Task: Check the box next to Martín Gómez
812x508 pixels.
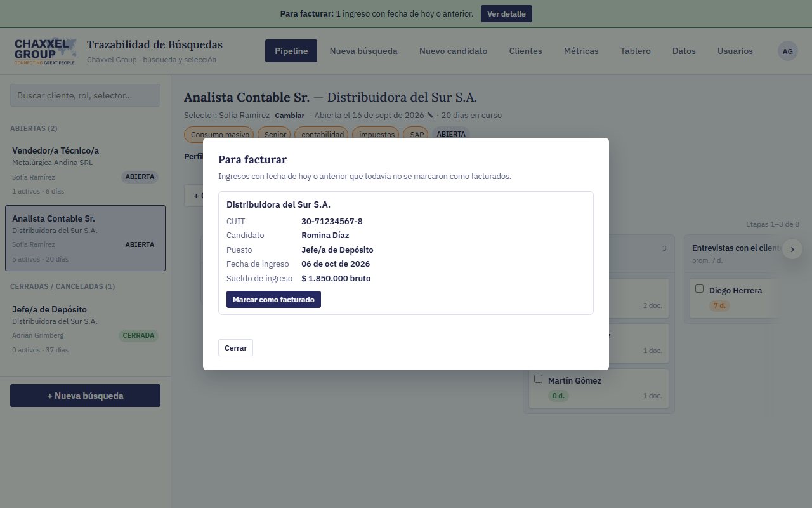Action: tap(539, 379)
